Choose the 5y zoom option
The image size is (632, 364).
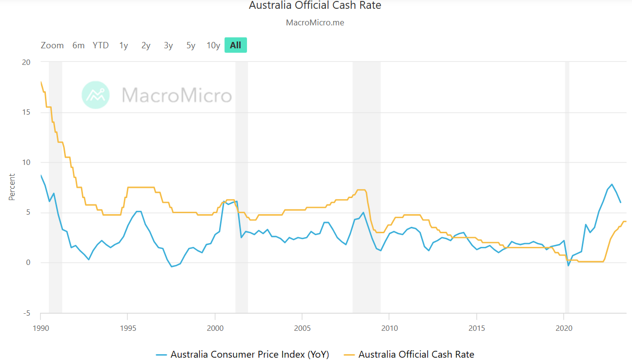191,45
